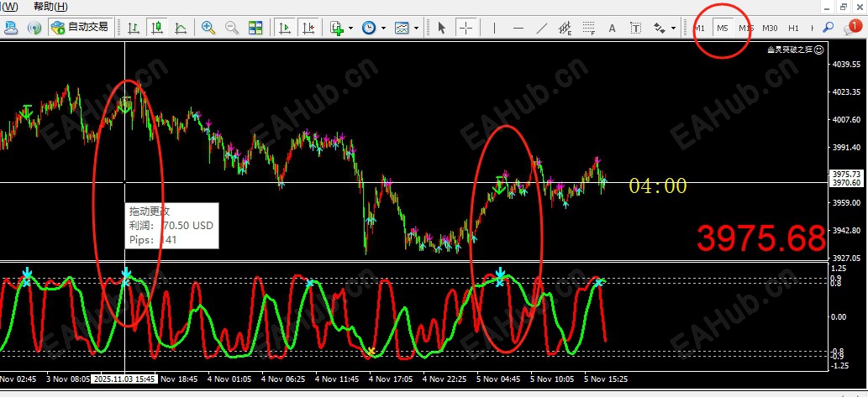Screen dimensions: 868x397
Task: Click the yellow 04:00 chart label
Action: tap(658, 185)
